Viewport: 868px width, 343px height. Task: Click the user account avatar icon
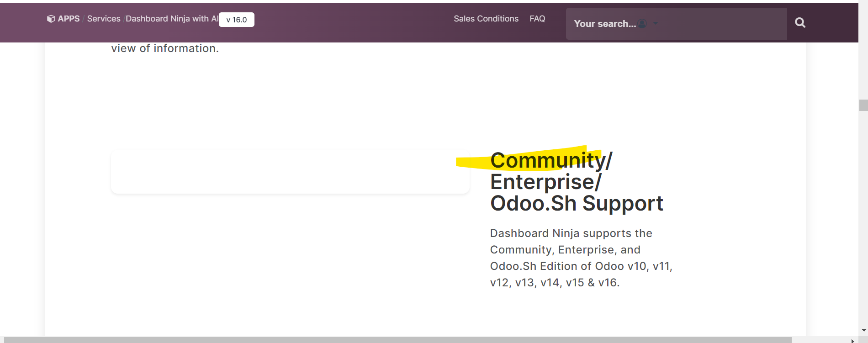pos(642,23)
